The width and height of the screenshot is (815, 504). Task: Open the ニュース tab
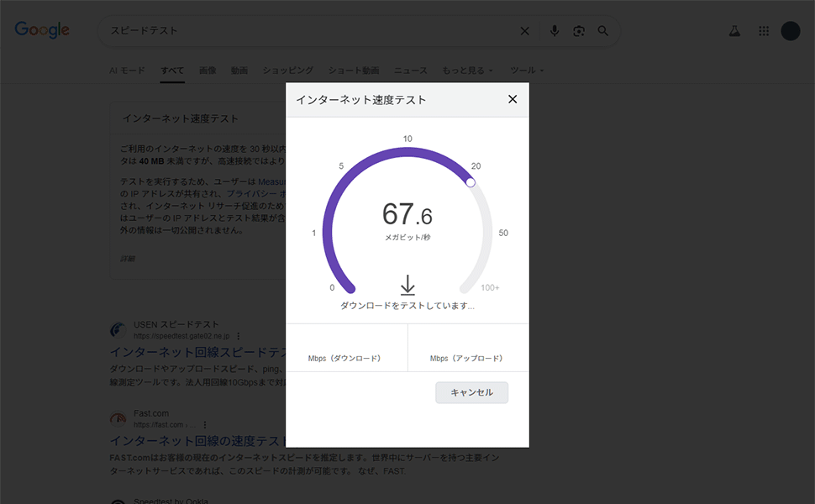[410, 71]
